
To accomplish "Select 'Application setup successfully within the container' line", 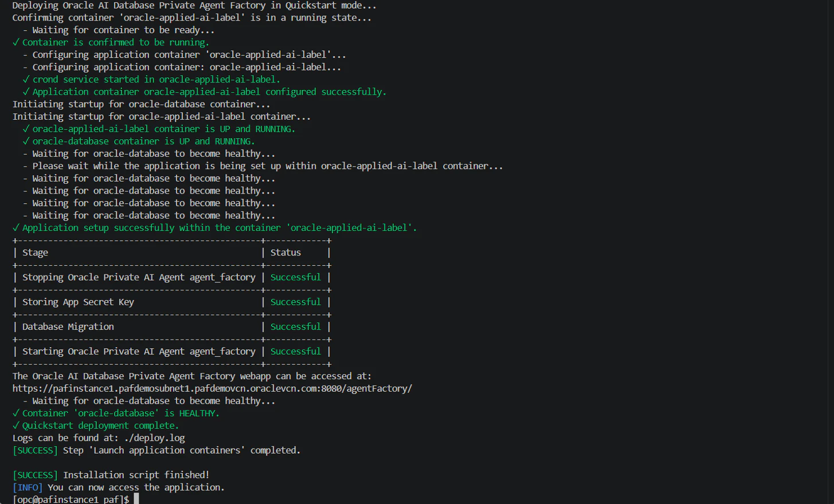I will (x=215, y=228).
